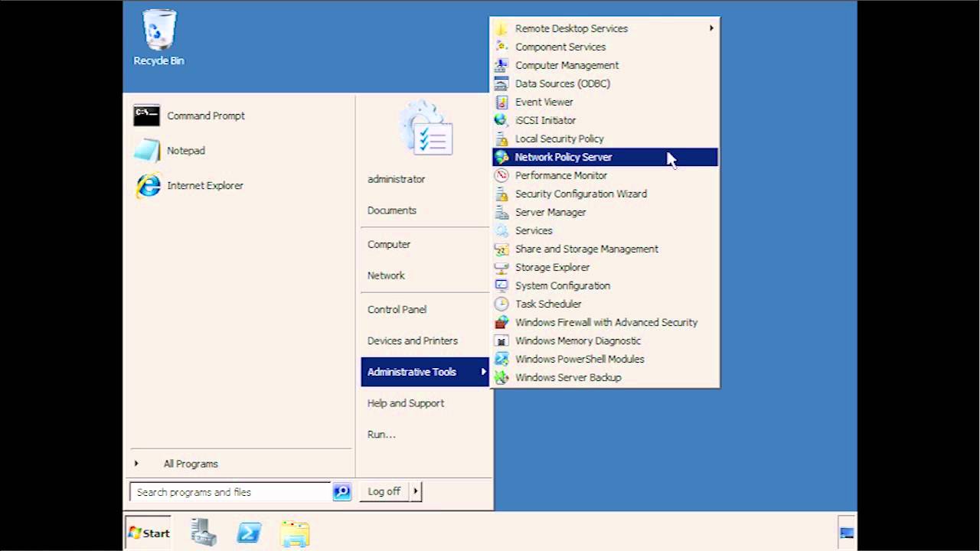The height and width of the screenshot is (551, 980).
Task: Click the Network Policy Server globe icon
Action: (501, 157)
